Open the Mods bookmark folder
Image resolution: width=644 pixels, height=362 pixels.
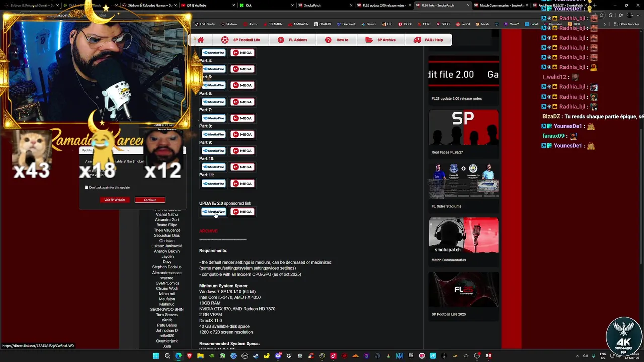(x=482, y=24)
